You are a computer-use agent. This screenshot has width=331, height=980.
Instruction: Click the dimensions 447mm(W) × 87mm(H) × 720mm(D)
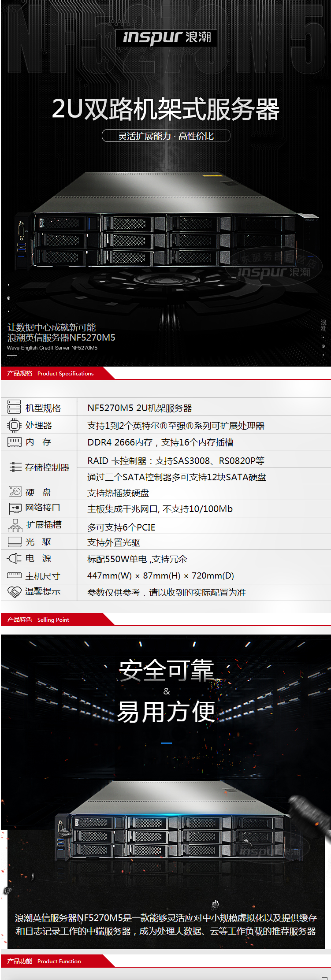(x=161, y=575)
